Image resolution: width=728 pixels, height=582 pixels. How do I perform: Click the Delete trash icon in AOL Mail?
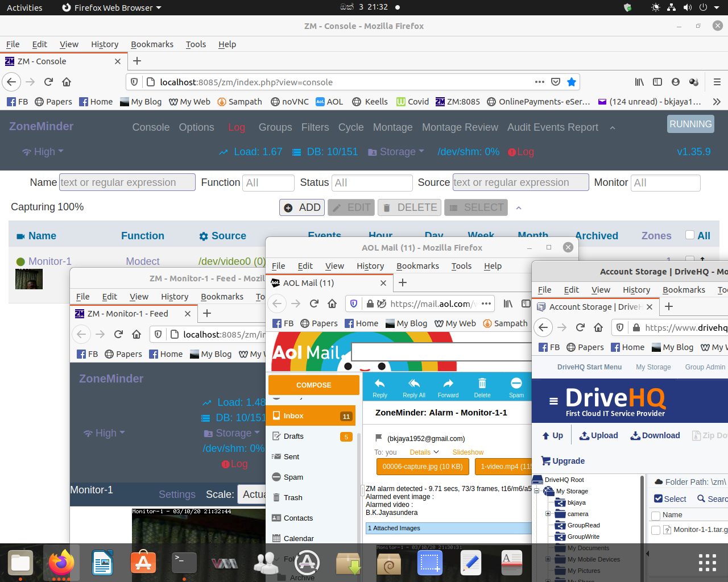pyautogui.click(x=482, y=388)
